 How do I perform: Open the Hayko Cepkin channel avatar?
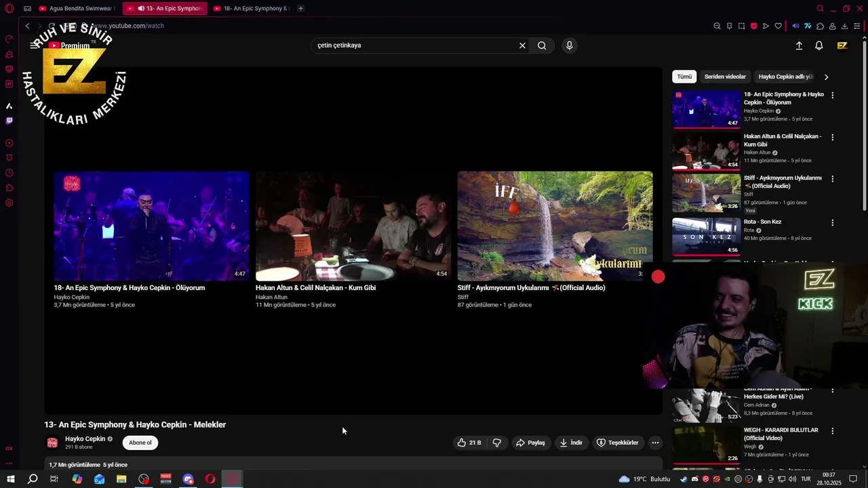[x=52, y=443]
